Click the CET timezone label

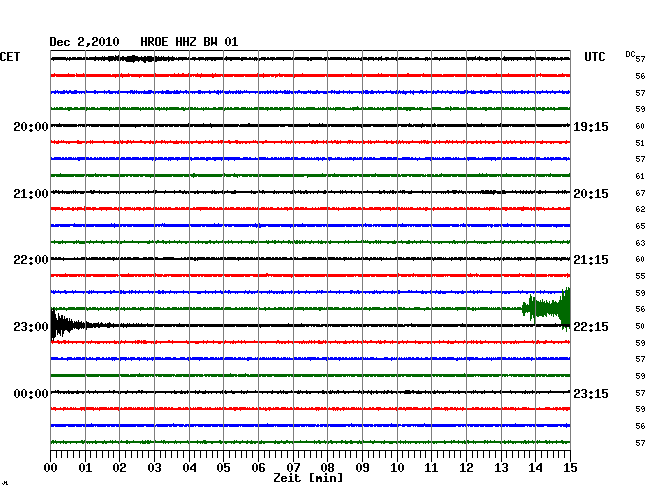coord(10,57)
